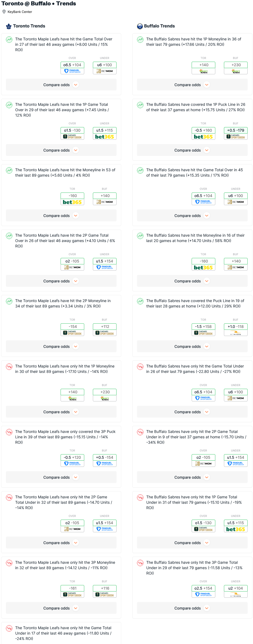Click the Buffalo Trends heading

tap(159, 26)
